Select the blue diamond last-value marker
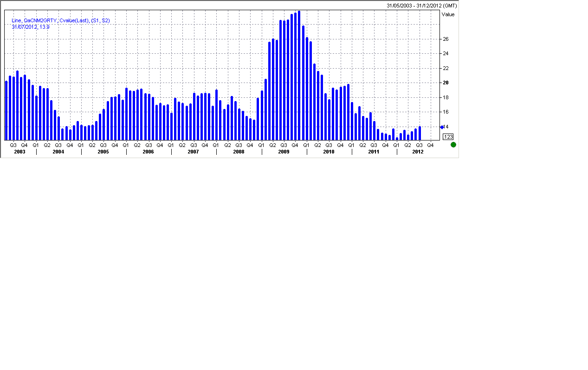This screenshot has height=370, width=588. click(442, 127)
